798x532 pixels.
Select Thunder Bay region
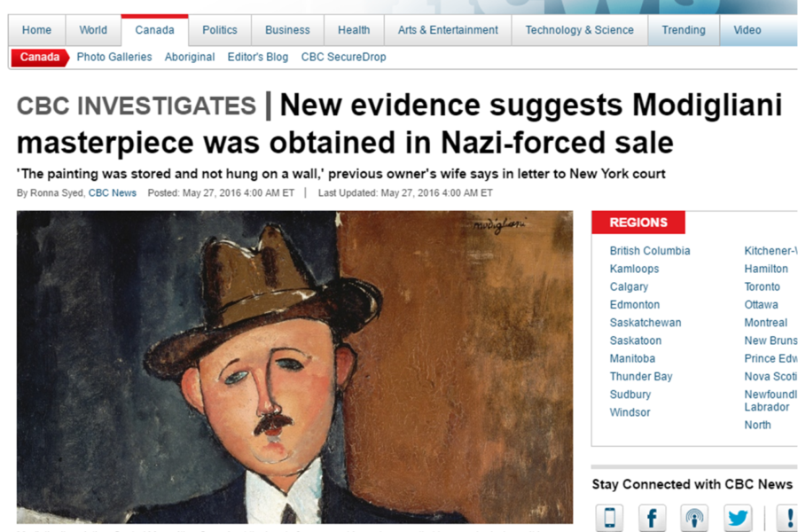[x=641, y=376]
